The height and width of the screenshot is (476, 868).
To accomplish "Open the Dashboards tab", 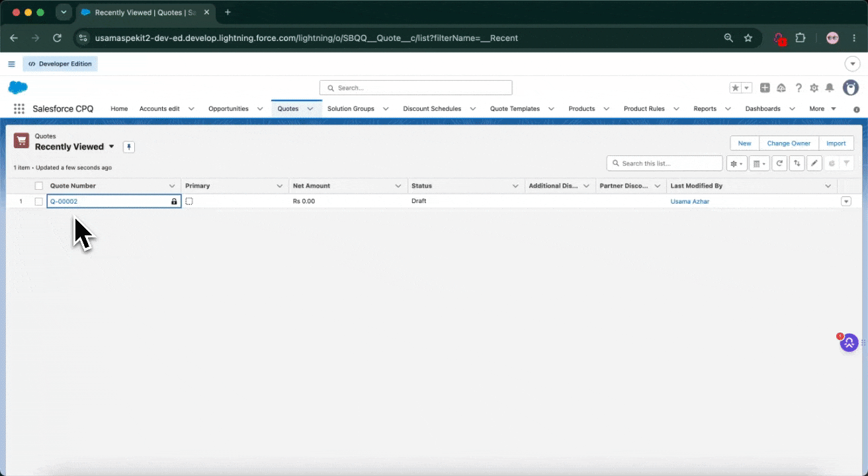I will pos(763,109).
